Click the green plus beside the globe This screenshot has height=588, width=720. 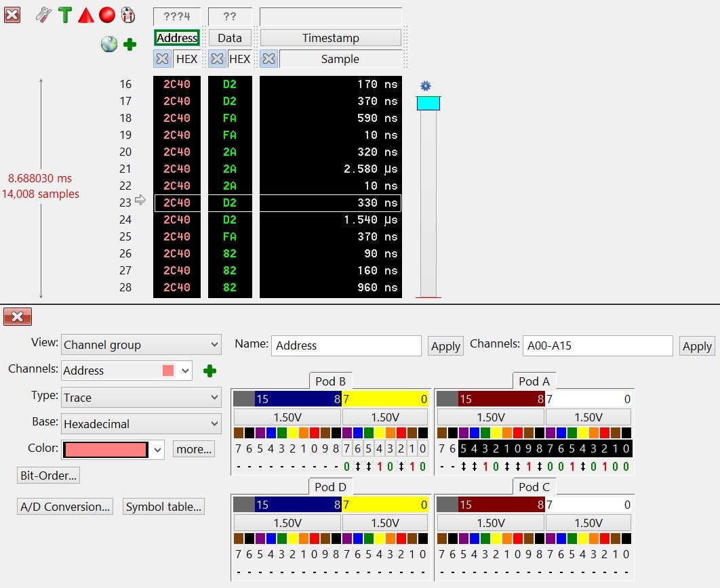click(x=129, y=44)
